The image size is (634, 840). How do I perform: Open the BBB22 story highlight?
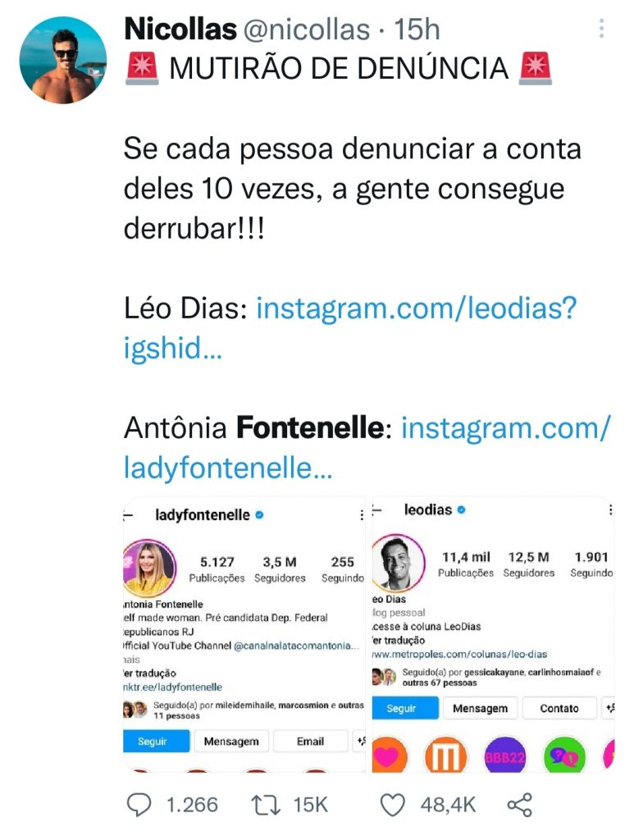coord(504,755)
